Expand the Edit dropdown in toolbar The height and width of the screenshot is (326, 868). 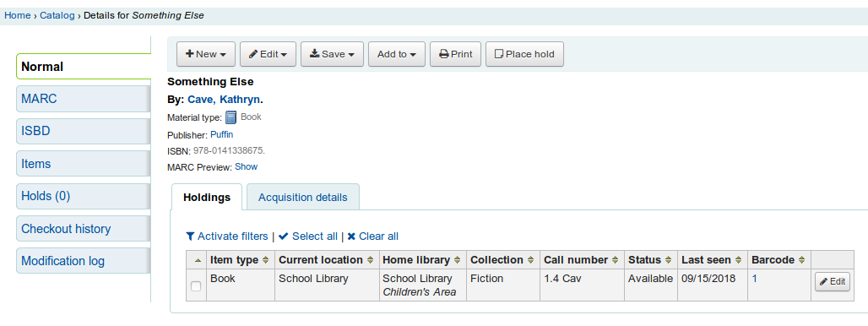(268, 54)
